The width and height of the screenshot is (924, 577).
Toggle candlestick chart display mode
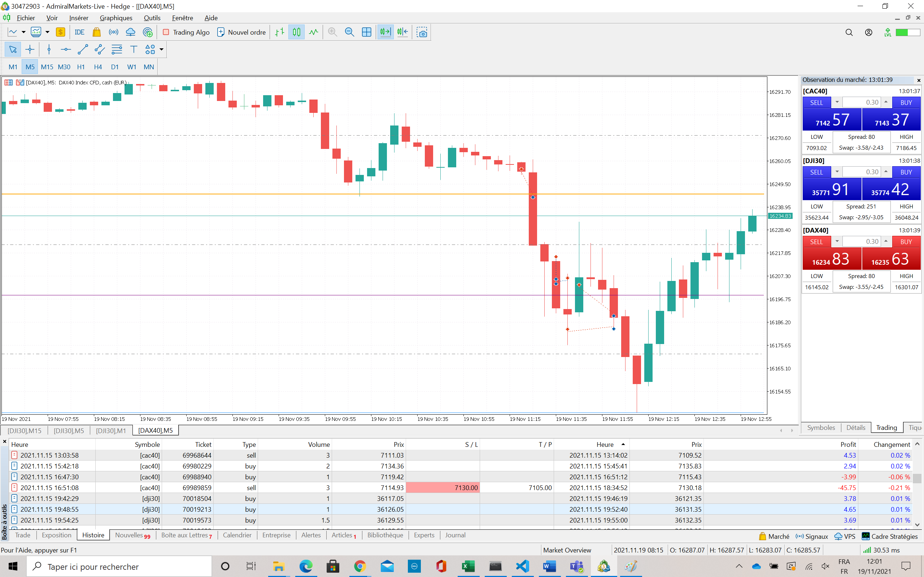tap(297, 32)
